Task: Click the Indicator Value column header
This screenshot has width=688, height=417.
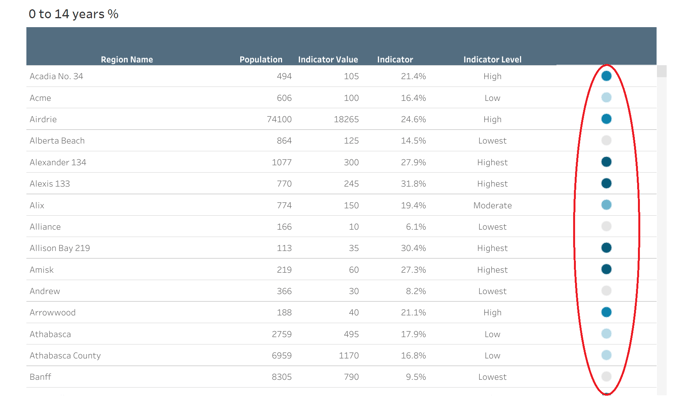Action: click(328, 60)
